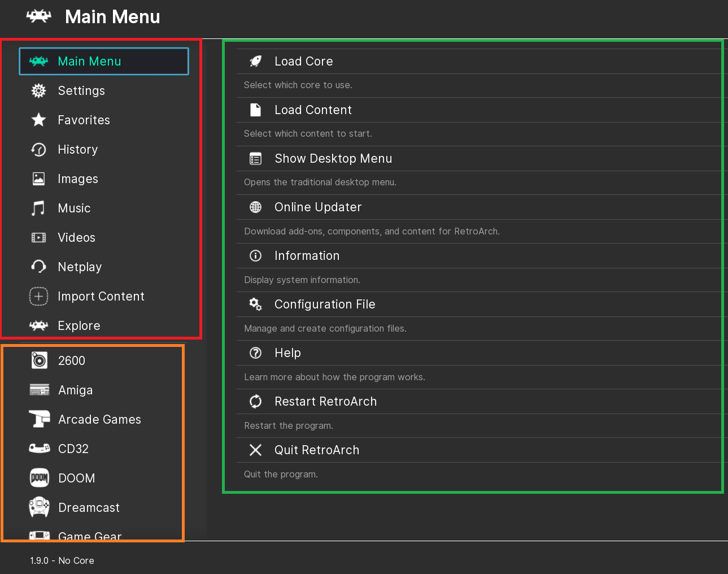Click 'Opens the traditional desktop menu.' description
The height and width of the screenshot is (574, 728).
point(320,182)
